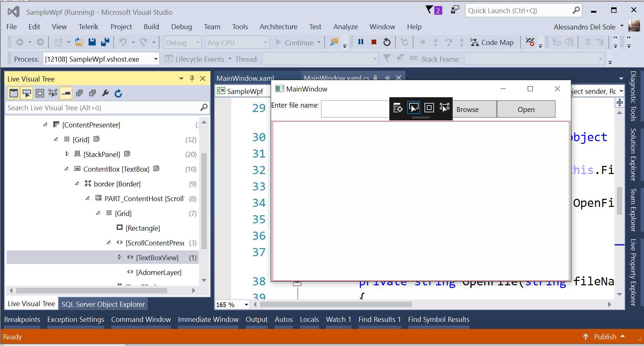
Task: Collapse the border Border node
Action: [77, 183]
